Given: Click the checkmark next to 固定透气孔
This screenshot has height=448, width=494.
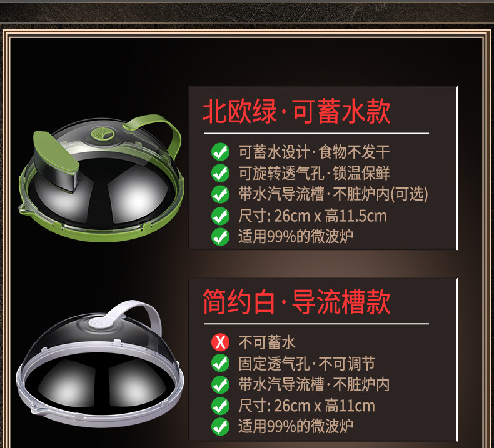Looking at the screenshot, I should point(221,363).
